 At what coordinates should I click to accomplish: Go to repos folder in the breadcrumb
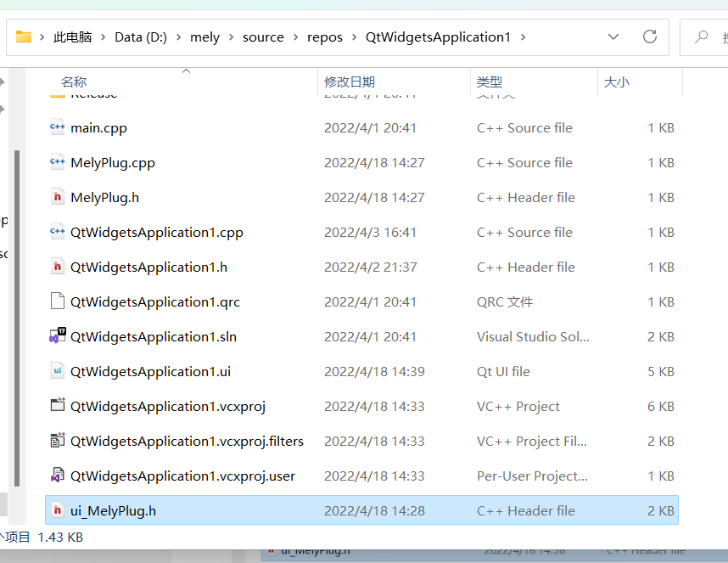(x=324, y=37)
